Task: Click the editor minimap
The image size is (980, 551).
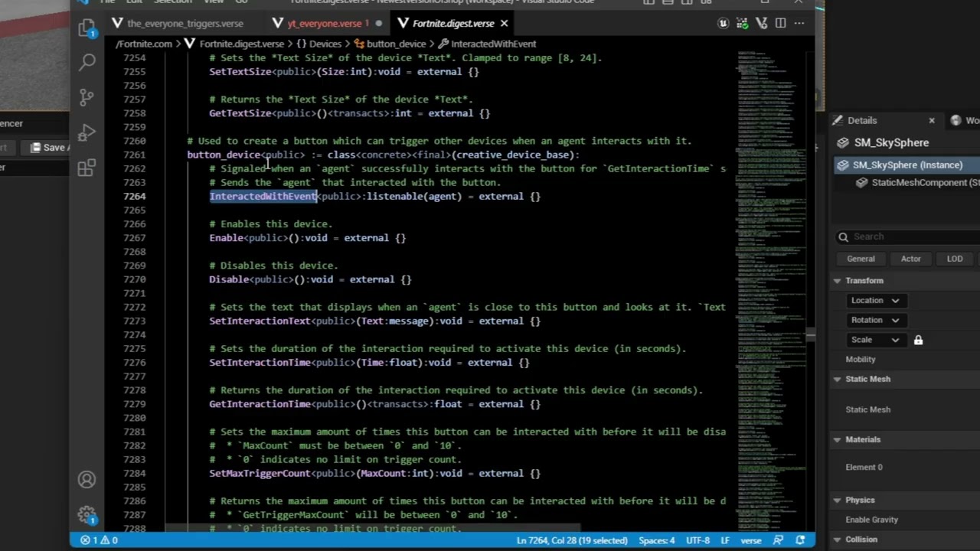Action: tap(769, 291)
